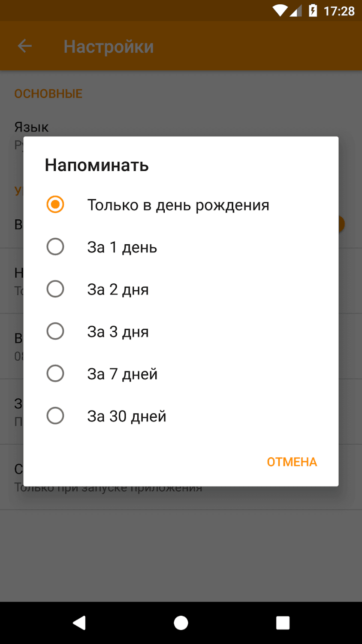The width and height of the screenshot is (362, 644).
Task: Tap the Wi-Fi status icon
Action: [280, 11]
